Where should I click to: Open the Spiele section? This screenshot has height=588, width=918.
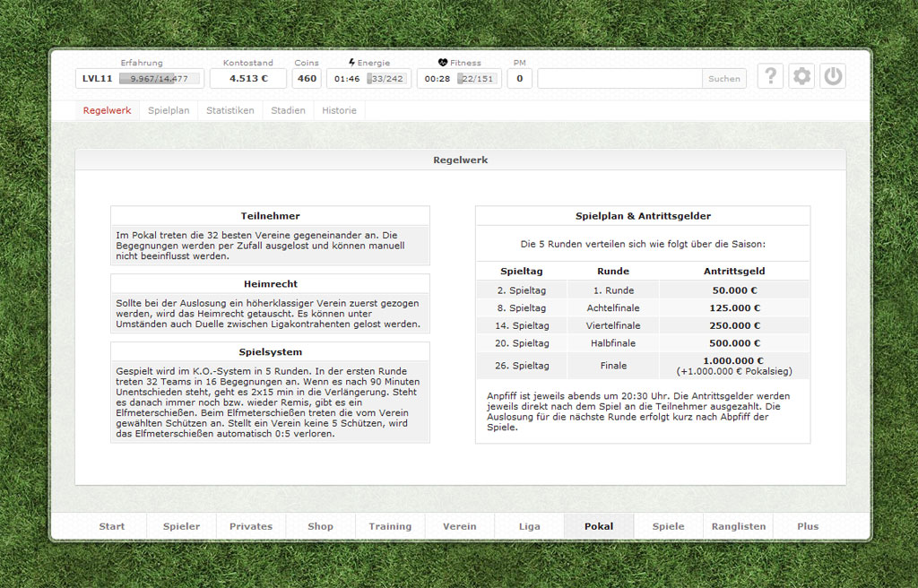[669, 526]
